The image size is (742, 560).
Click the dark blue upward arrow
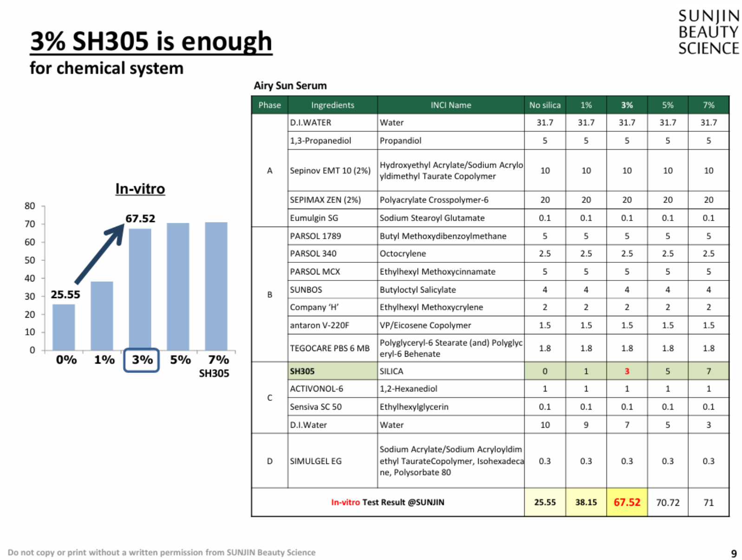tap(99, 254)
